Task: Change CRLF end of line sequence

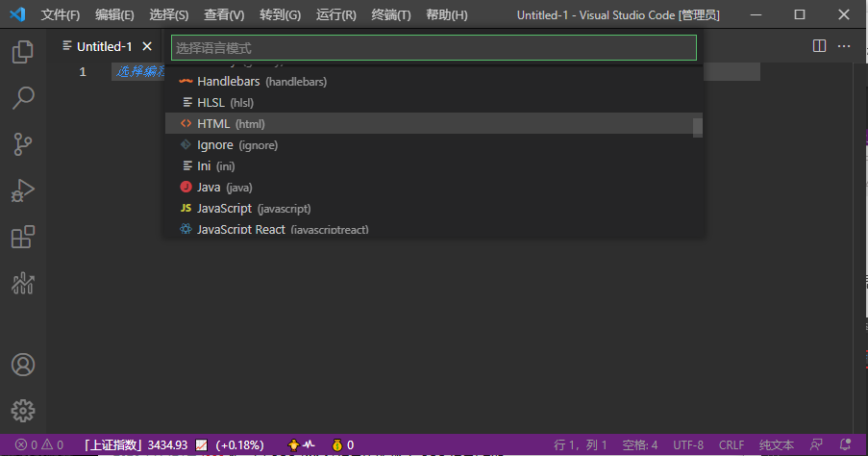Action: (x=732, y=444)
